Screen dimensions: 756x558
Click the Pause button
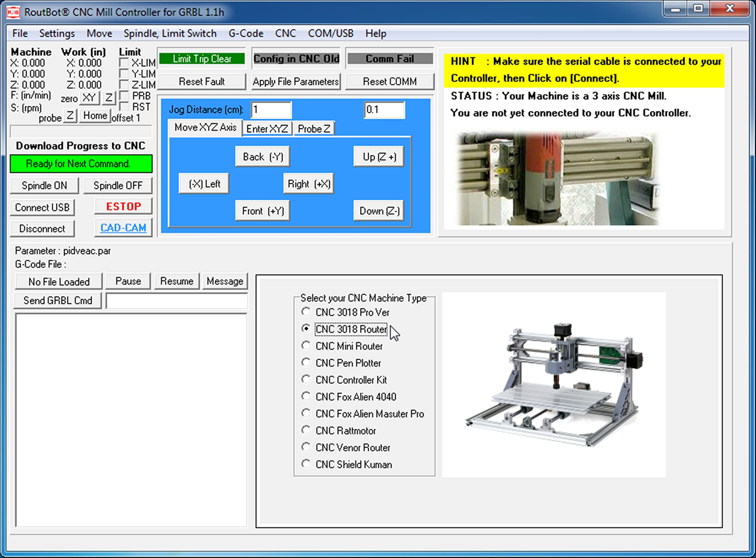pos(128,281)
